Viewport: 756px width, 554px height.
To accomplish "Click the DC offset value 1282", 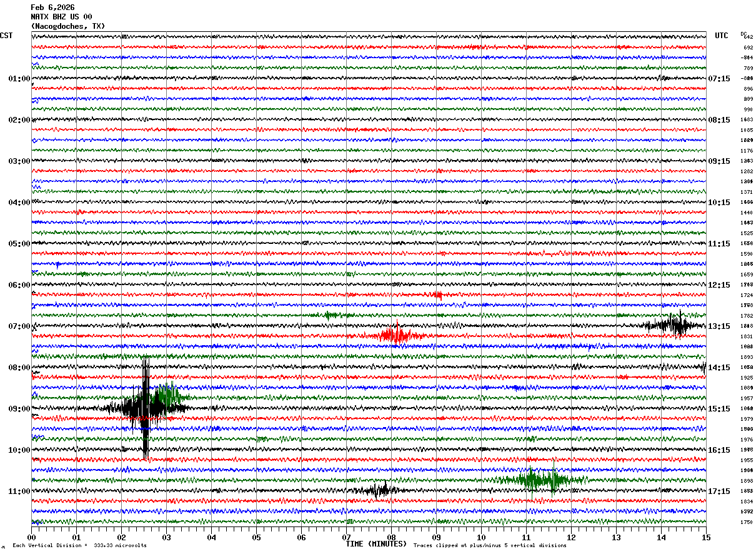I will (x=747, y=171).
